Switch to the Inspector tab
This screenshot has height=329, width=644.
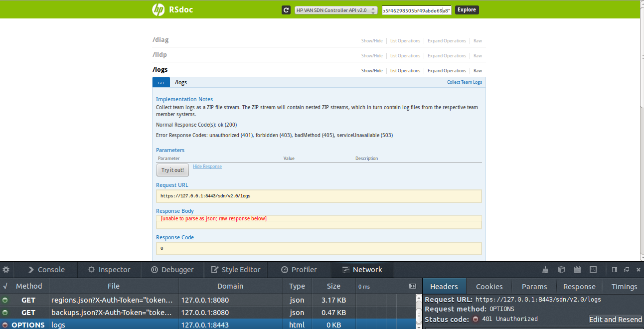click(x=109, y=270)
